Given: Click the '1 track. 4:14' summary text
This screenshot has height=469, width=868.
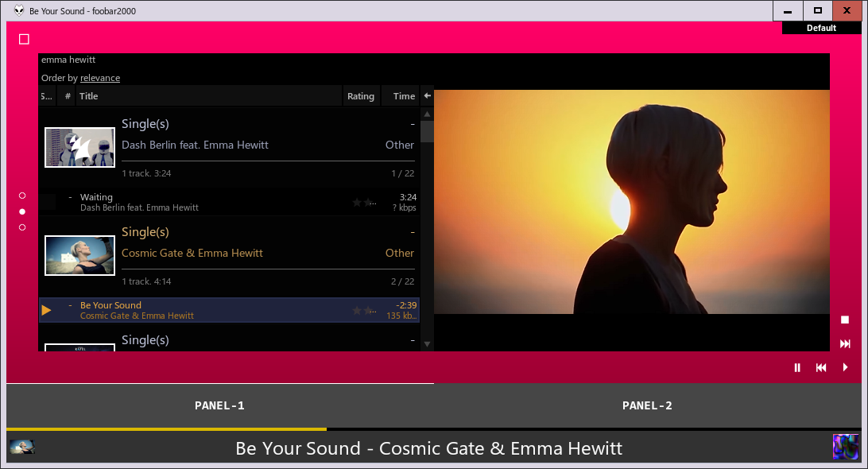Looking at the screenshot, I should tap(147, 281).
